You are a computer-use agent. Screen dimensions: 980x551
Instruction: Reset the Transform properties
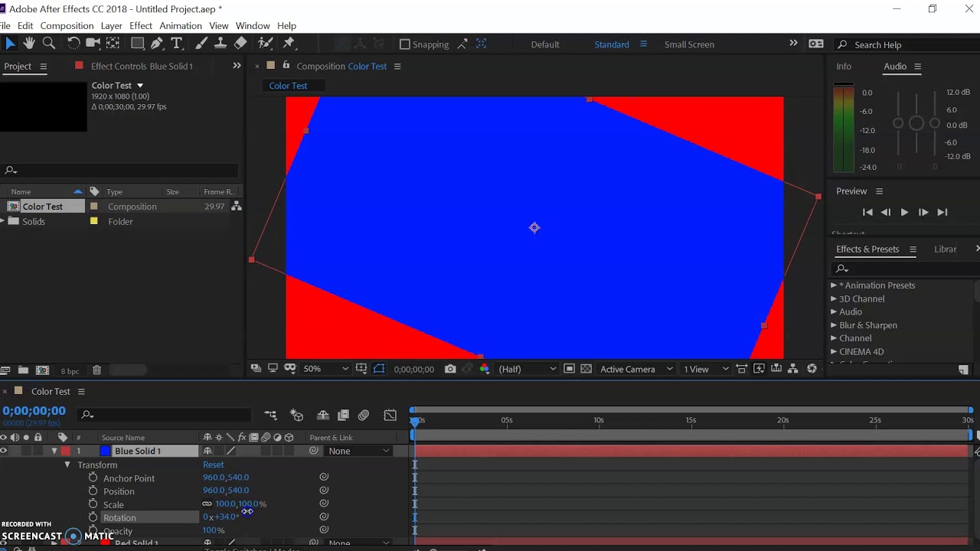click(x=213, y=465)
